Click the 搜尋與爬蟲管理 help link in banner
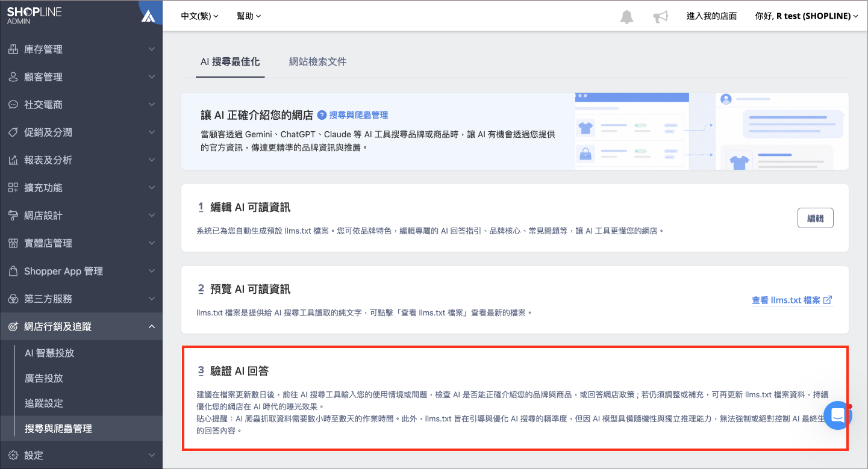The image size is (868, 469). click(358, 115)
